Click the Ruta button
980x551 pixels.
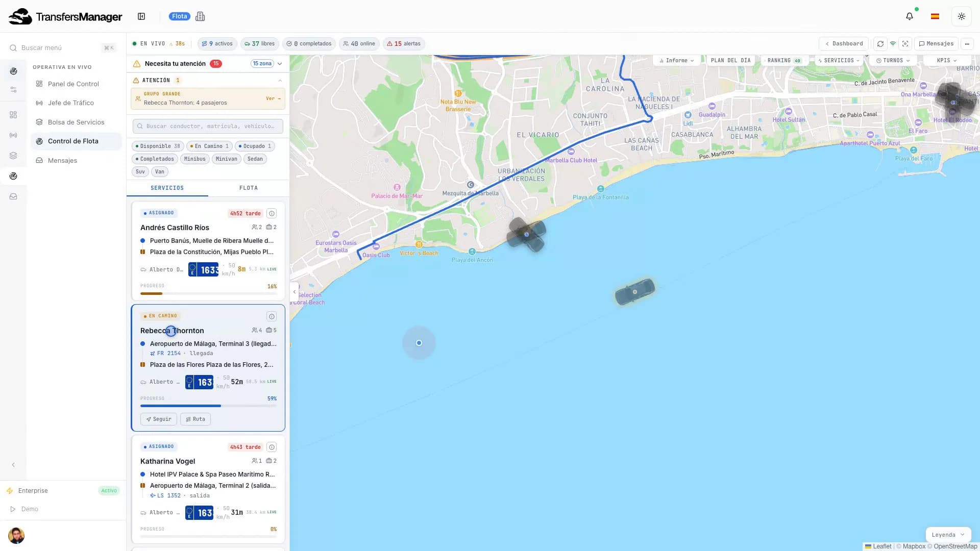(x=195, y=419)
